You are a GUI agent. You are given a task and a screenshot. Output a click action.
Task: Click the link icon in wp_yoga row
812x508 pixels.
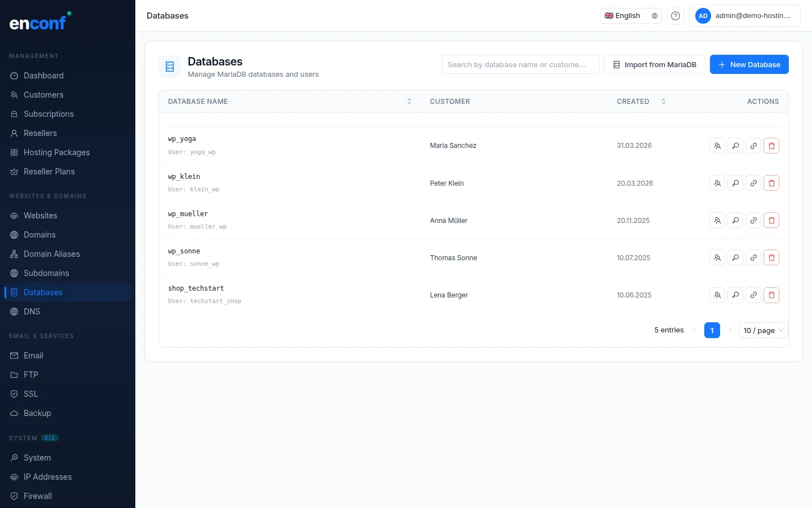pos(753,146)
